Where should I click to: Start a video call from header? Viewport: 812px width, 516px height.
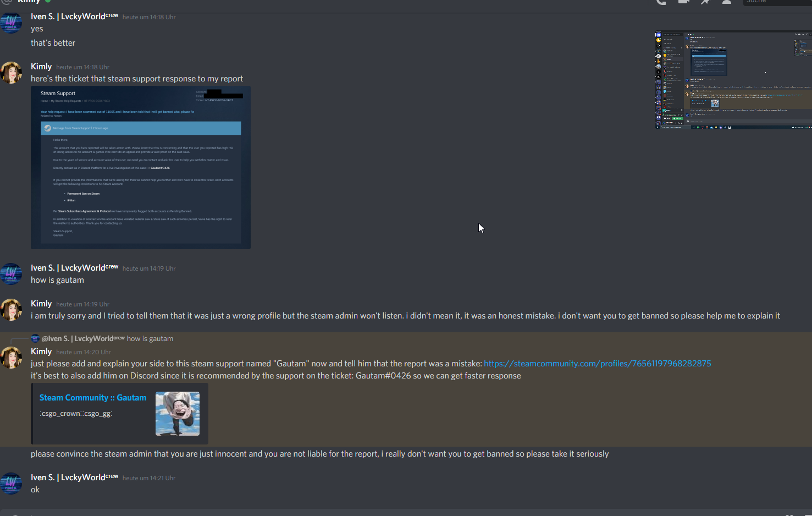point(683,2)
